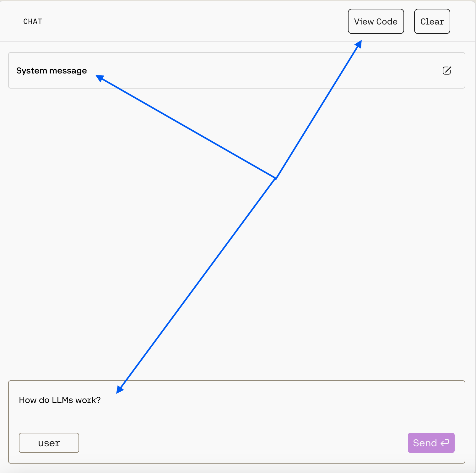Click into the 'How do LLMs work?' text
Image resolution: width=476 pixels, height=473 pixels.
tap(60, 400)
